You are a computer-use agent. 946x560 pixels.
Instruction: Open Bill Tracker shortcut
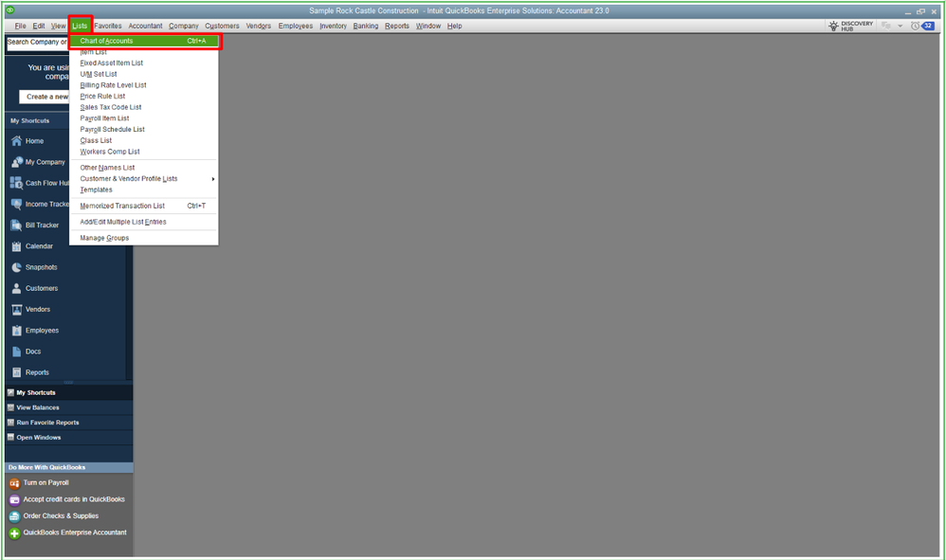[35, 226]
